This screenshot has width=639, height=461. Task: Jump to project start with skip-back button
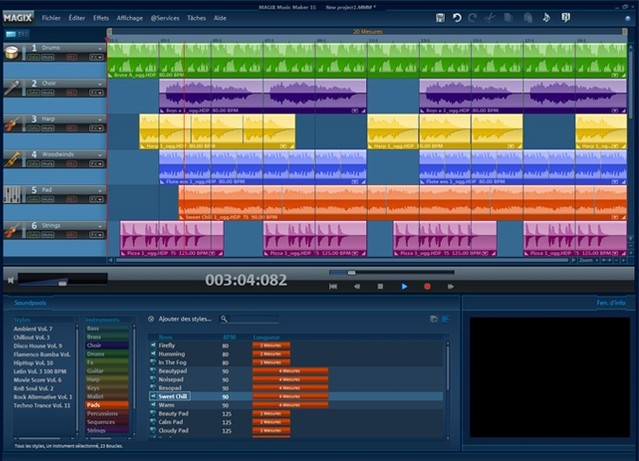tap(333, 287)
